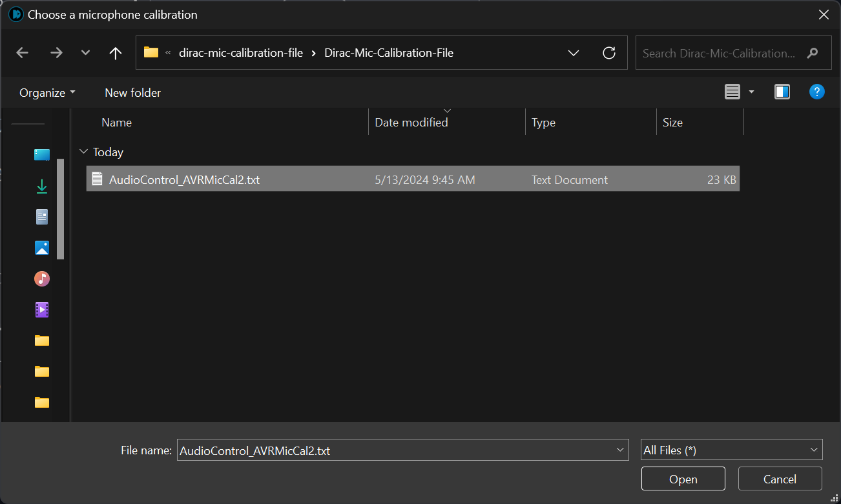Open Documents in the sidebar
Screen dimensions: 841x504
point(42,217)
